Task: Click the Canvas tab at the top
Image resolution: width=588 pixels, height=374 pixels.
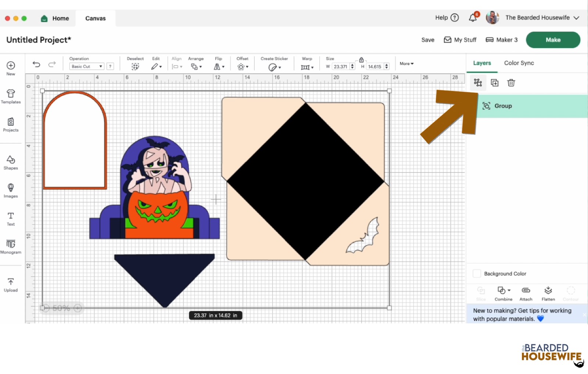Action: click(x=95, y=18)
